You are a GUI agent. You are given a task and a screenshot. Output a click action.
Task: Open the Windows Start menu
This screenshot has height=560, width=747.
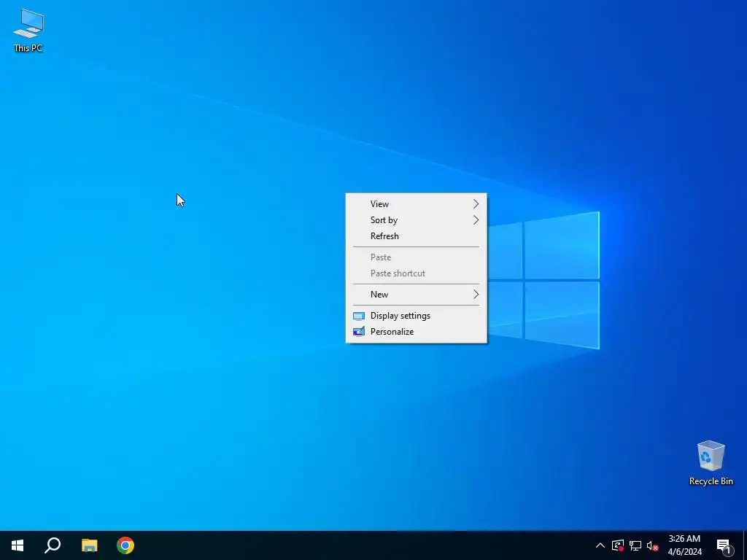[x=18, y=545]
